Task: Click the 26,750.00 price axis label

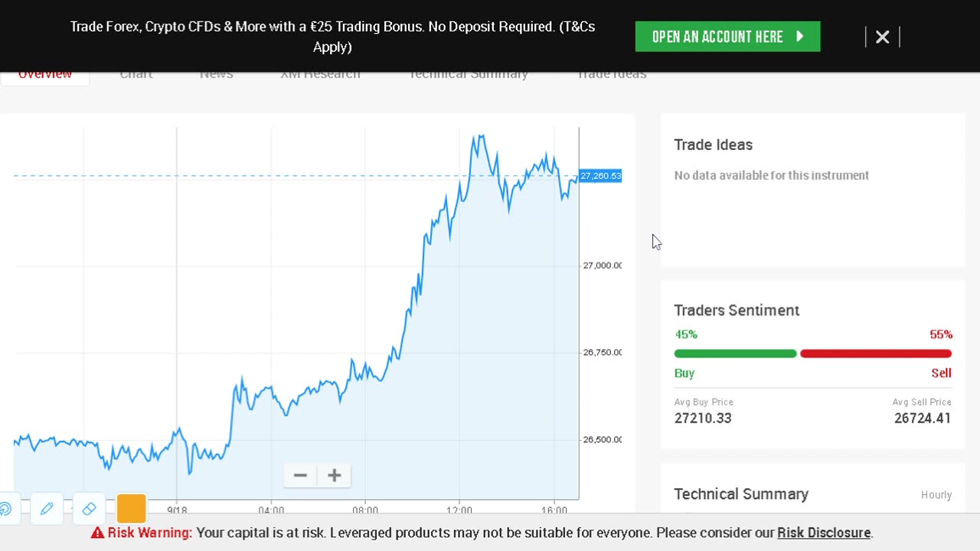Action: (x=603, y=353)
